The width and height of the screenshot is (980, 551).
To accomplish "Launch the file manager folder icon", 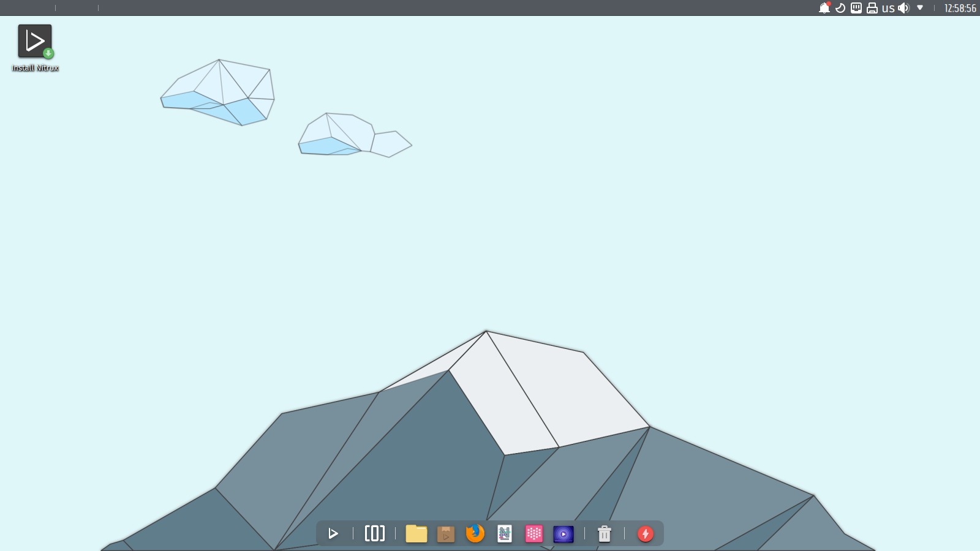I will coord(417,534).
